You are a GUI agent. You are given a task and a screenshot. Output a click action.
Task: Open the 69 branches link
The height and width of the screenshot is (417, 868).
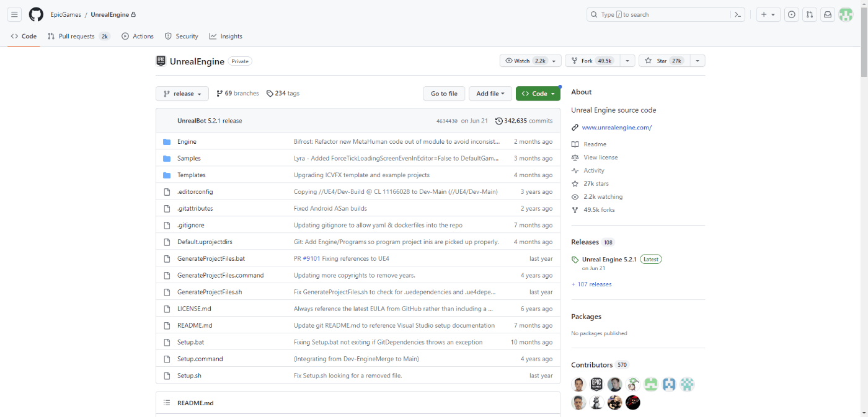[x=237, y=94]
